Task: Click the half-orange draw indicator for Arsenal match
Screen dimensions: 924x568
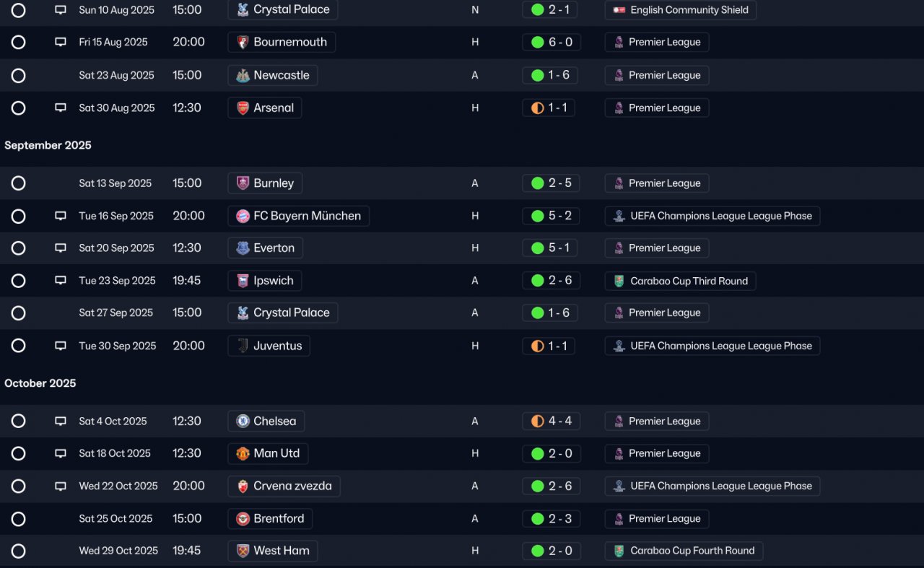Action: point(537,108)
